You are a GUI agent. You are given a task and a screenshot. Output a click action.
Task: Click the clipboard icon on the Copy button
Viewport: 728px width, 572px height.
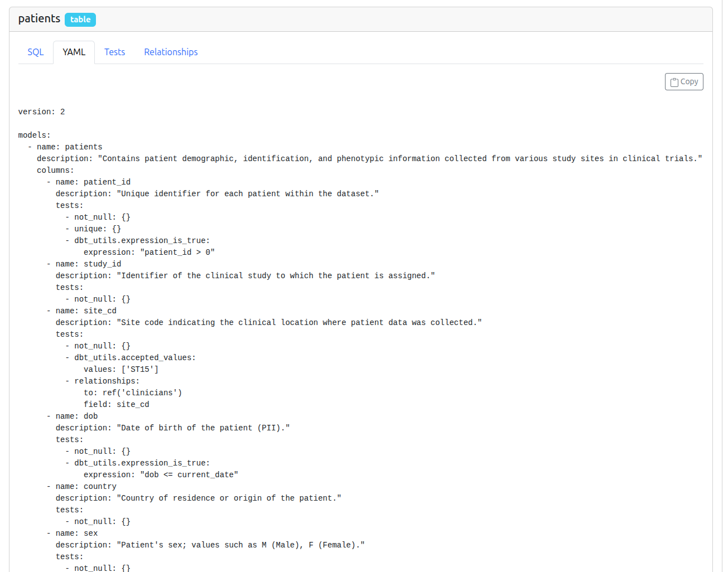pos(674,81)
